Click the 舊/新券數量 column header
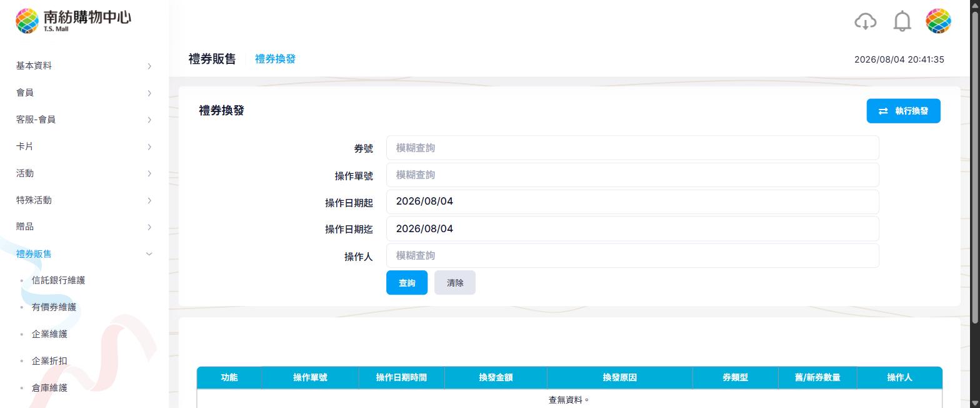Image resolution: width=980 pixels, height=408 pixels. click(x=817, y=377)
